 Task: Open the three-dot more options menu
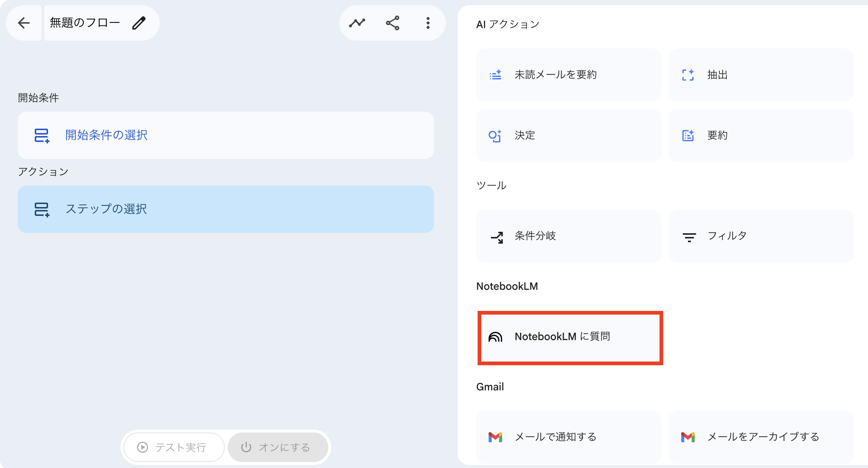tap(428, 23)
